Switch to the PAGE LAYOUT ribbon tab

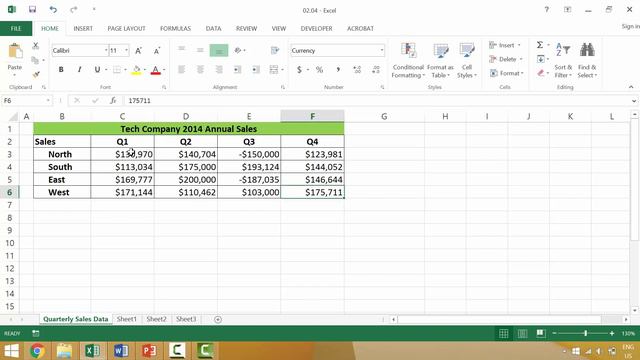pos(126,29)
